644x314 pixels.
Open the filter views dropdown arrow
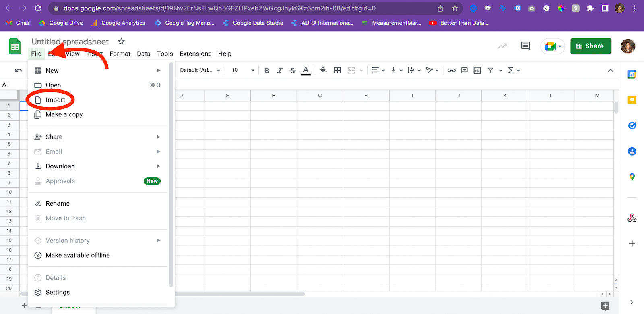pos(500,71)
